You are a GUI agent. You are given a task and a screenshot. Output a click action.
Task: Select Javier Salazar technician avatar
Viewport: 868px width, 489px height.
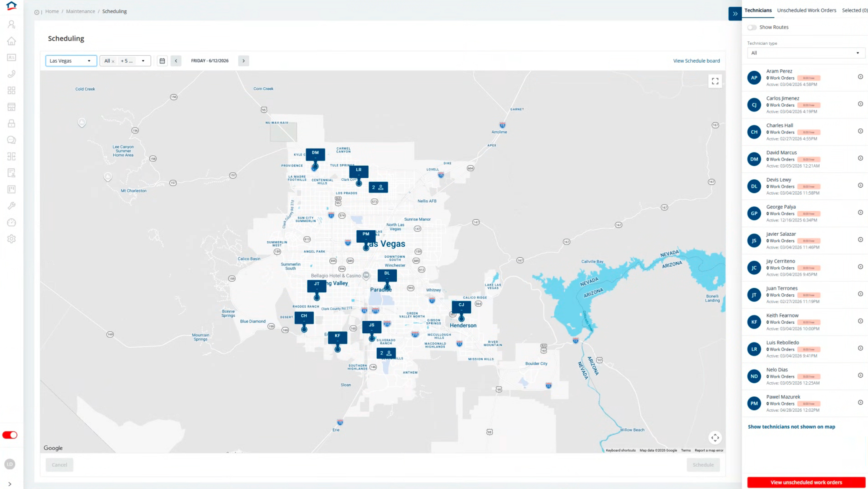[x=754, y=241]
